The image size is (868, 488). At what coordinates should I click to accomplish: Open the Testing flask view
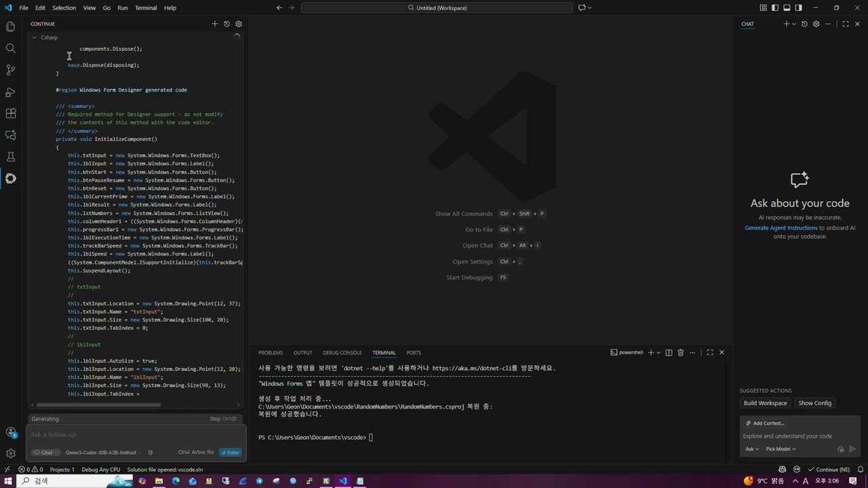click(x=10, y=157)
